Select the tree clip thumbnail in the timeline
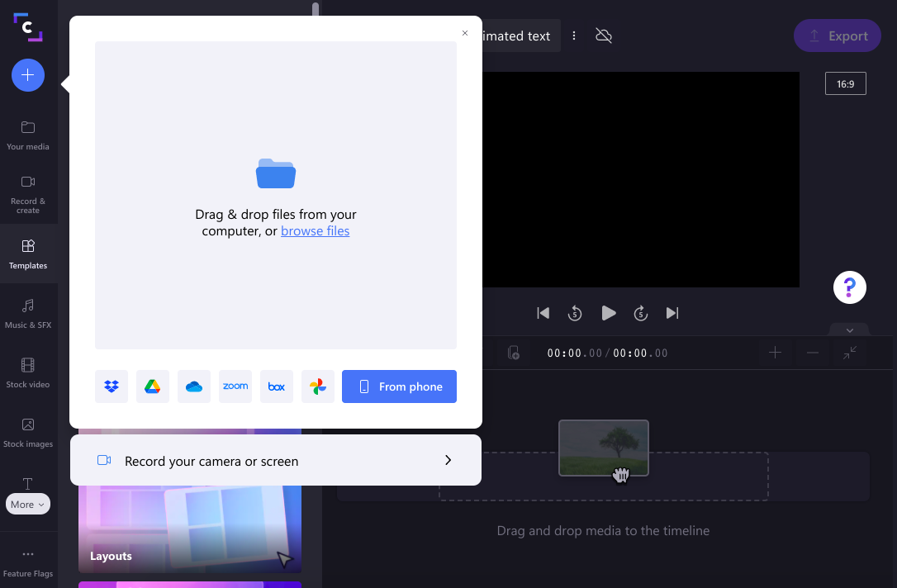This screenshot has width=897, height=588. coord(603,448)
